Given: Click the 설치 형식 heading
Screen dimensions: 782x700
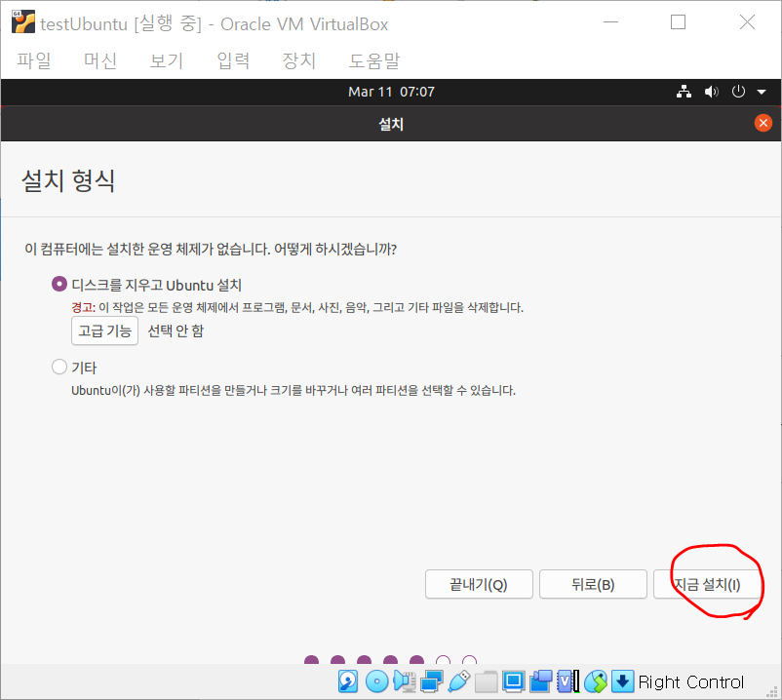Looking at the screenshot, I should click(x=68, y=180).
